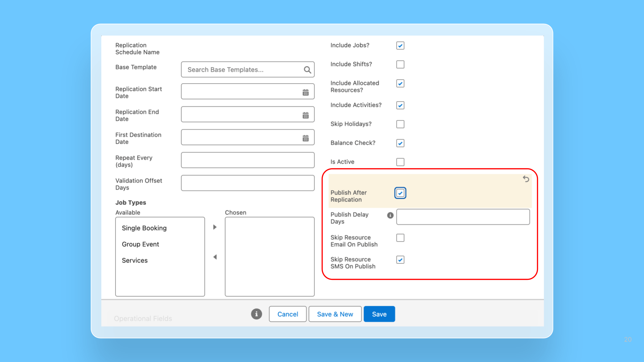Enable the Include Shifts? checkbox

[x=400, y=64]
